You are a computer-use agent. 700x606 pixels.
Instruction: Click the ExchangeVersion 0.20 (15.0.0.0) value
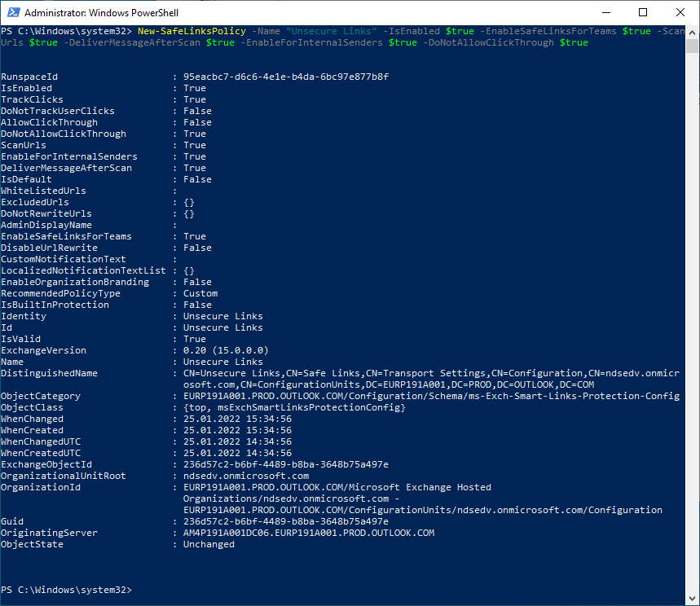[226, 350]
